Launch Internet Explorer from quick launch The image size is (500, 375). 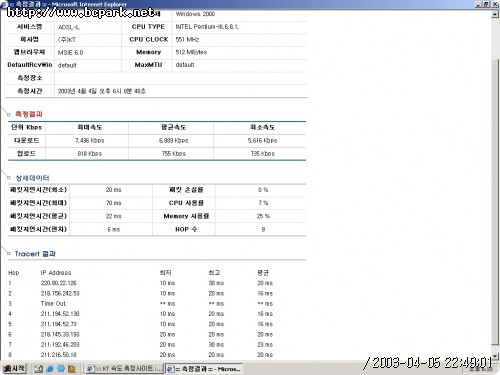pos(50,369)
